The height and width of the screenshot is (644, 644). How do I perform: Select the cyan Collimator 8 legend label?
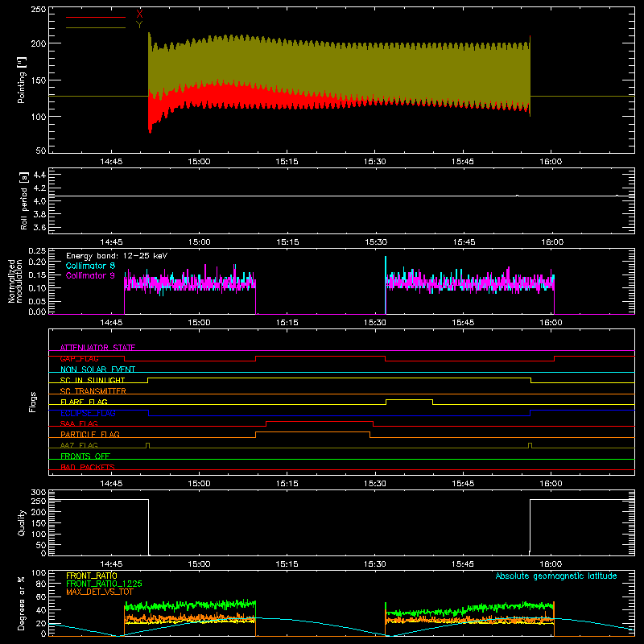[90, 266]
